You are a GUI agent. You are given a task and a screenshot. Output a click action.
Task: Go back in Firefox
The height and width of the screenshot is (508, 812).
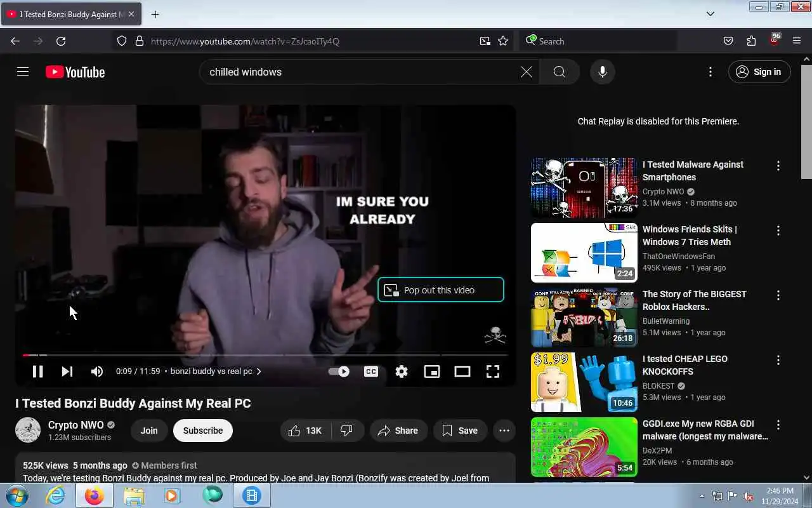pos(15,41)
